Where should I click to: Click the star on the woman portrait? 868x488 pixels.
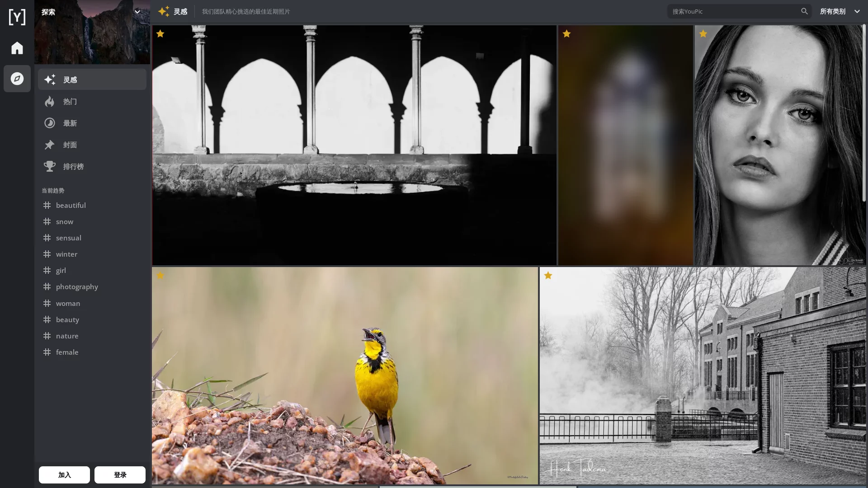click(x=703, y=34)
